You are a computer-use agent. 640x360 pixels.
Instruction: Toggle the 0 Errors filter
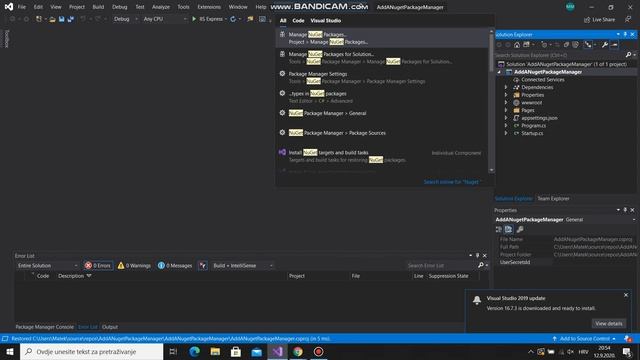coord(98,265)
